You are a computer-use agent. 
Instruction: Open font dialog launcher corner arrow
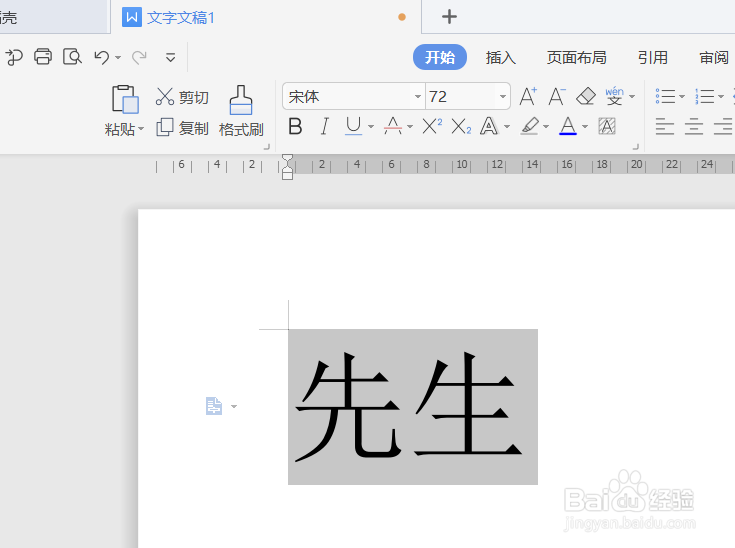click(x=636, y=147)
